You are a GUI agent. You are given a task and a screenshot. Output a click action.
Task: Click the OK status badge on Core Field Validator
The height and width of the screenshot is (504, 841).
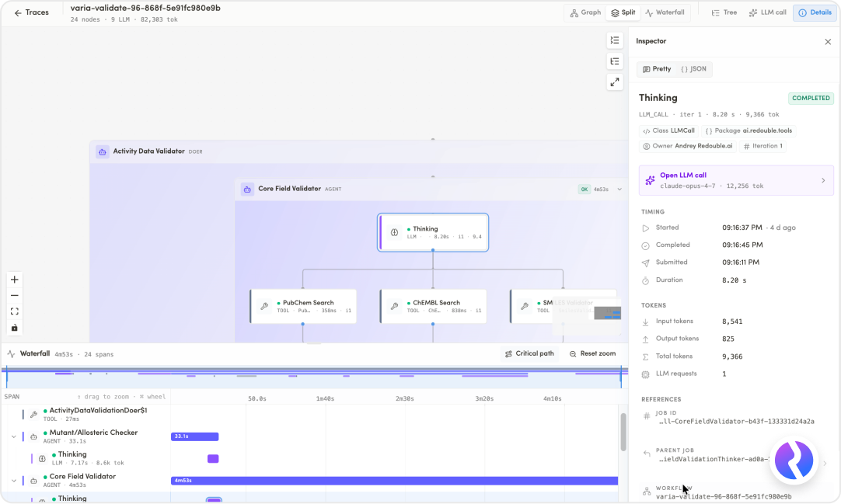point(584,189)
